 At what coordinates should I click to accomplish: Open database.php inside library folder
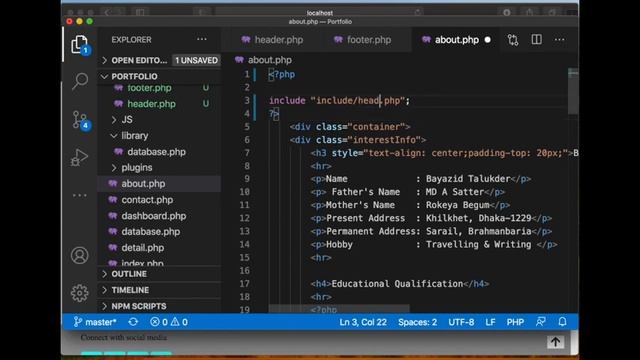click(x=156, y=152)
